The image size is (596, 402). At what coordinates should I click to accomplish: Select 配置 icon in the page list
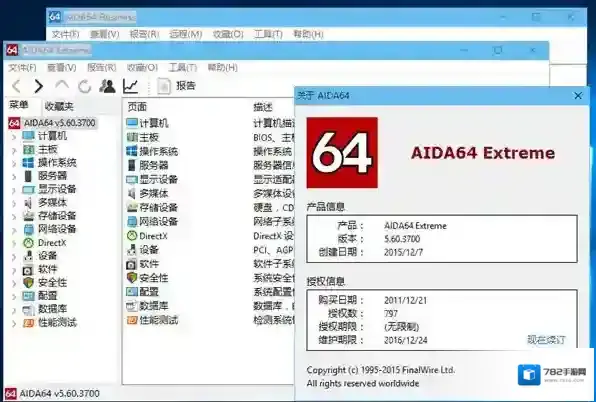tap(132, 292)
